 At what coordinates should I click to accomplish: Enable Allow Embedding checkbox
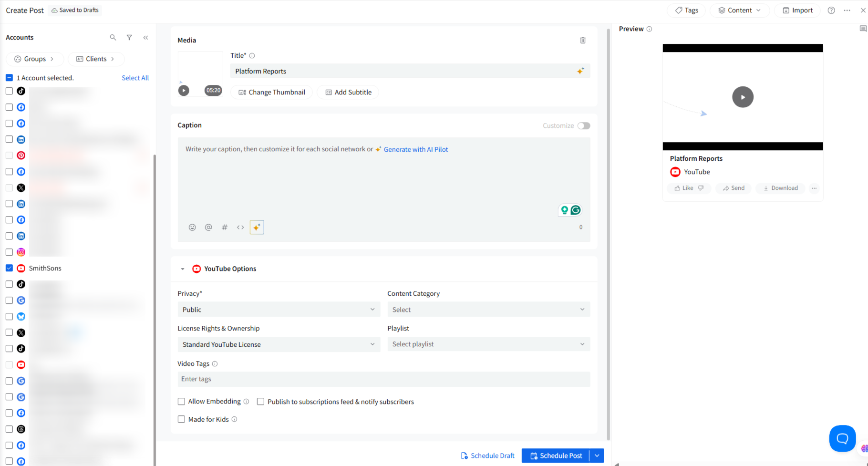pyautogui.click(x=181, y=402)
